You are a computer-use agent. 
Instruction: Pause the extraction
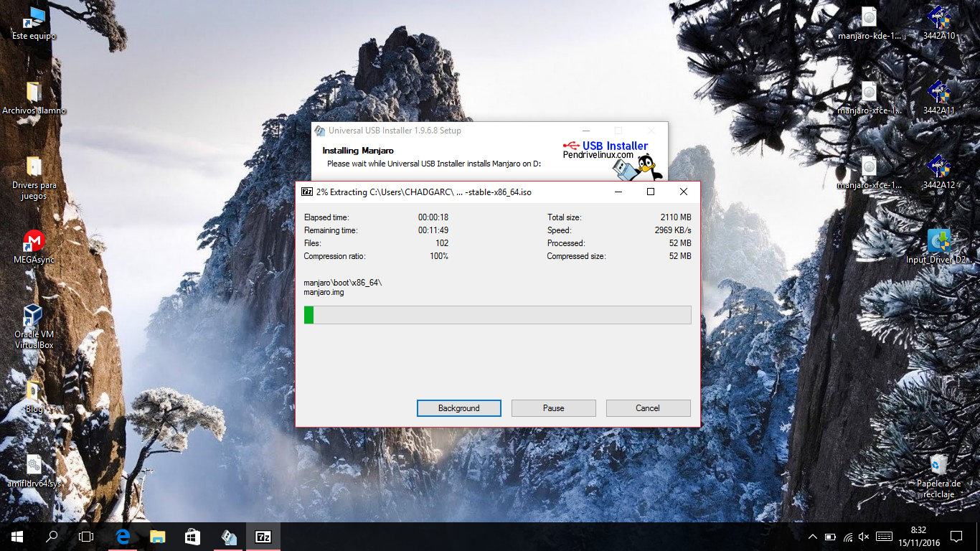click(554, 408)
